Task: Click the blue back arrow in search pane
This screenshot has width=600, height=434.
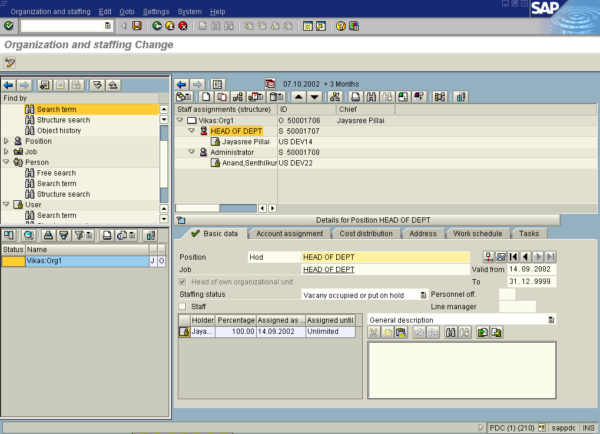Action: [x=8, y=85]
